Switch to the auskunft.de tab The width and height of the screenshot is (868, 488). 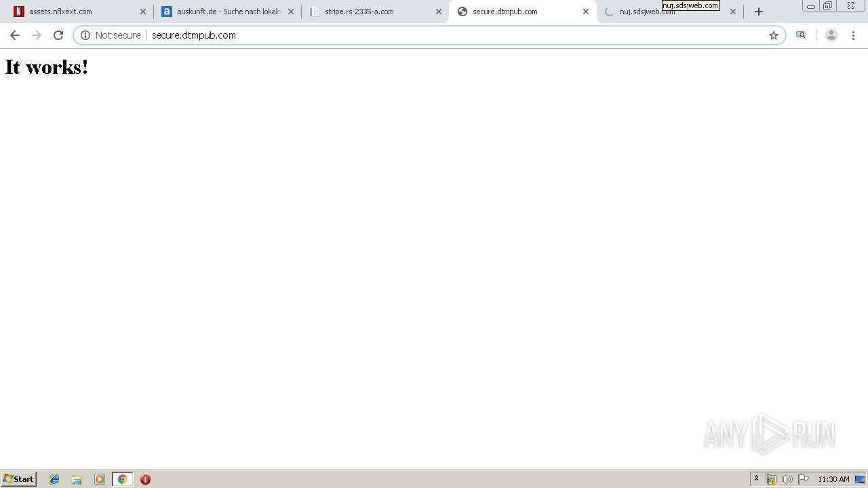(227, 12)
